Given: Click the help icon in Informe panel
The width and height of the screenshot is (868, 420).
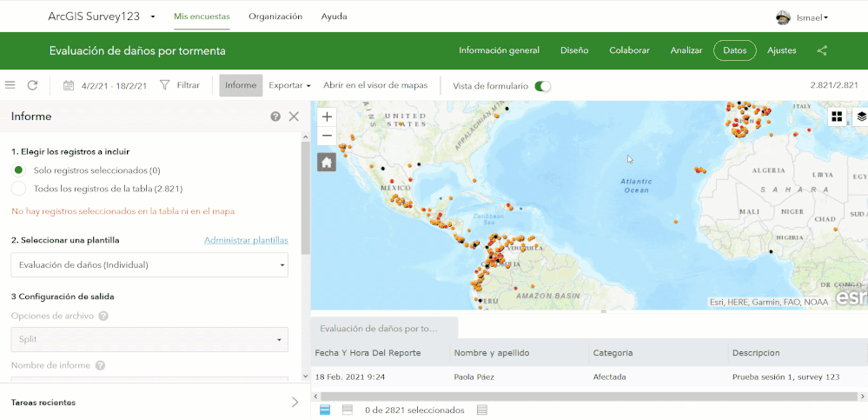Looking at the screenshot, I should click(x=275, y=117).
